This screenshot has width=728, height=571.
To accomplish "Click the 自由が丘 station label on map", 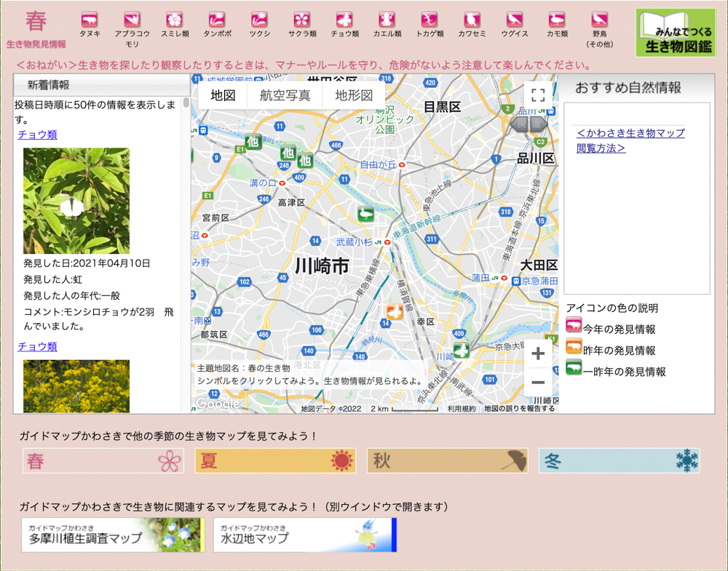I will pos(379,164).
